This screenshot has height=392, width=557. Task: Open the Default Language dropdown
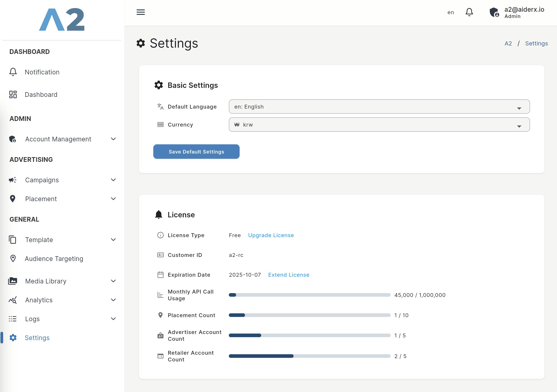pos(379,107)
